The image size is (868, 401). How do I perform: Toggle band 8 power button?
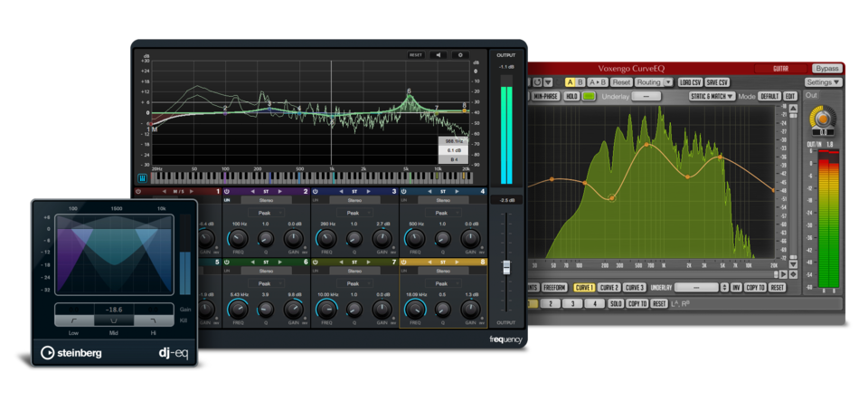tap(404, 262)
